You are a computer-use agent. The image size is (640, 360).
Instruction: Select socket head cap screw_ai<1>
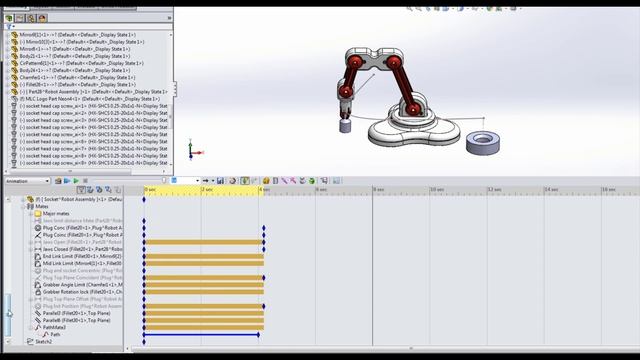click(x=93, y=106)
